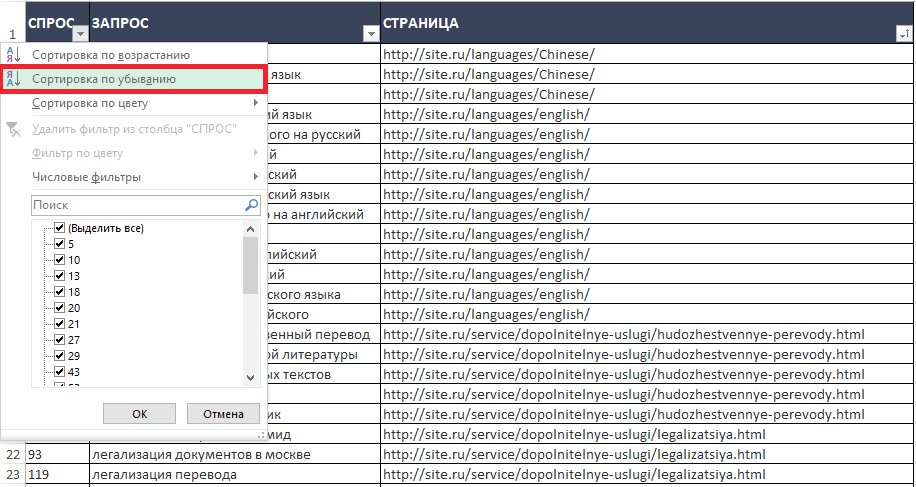This screenshot has height=487, width=916.
Task: Toggle the checkbox for value 27
Action: click(x=59, y=340)
